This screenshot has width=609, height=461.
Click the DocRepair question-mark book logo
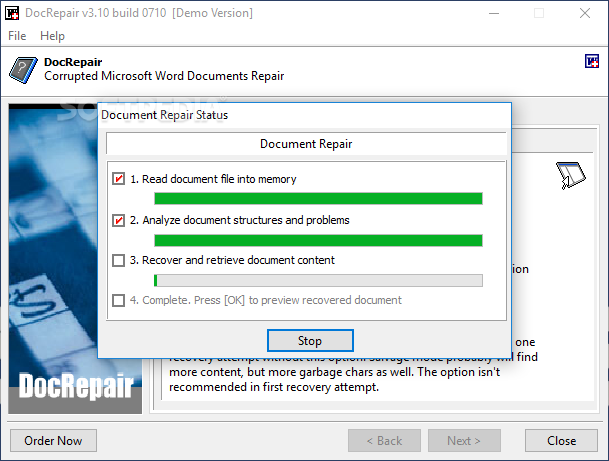point(23,70)
